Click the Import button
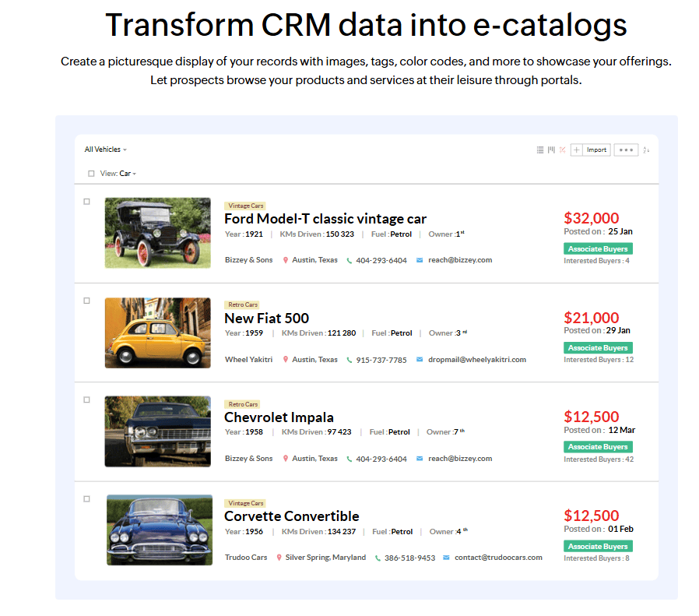Viewport: 699px width, 616px height. (596, 150)
